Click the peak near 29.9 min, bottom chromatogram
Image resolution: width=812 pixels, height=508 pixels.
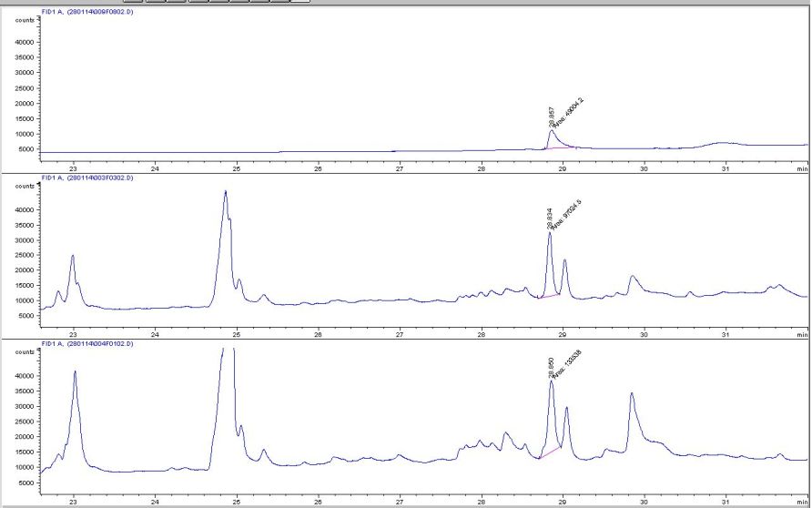632,394
